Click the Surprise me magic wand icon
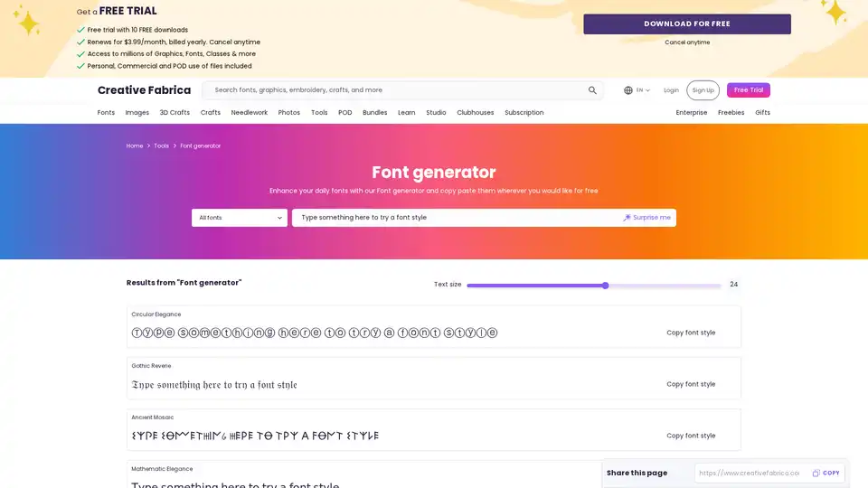This screenshot has height=488, width=868. [627, 218]
